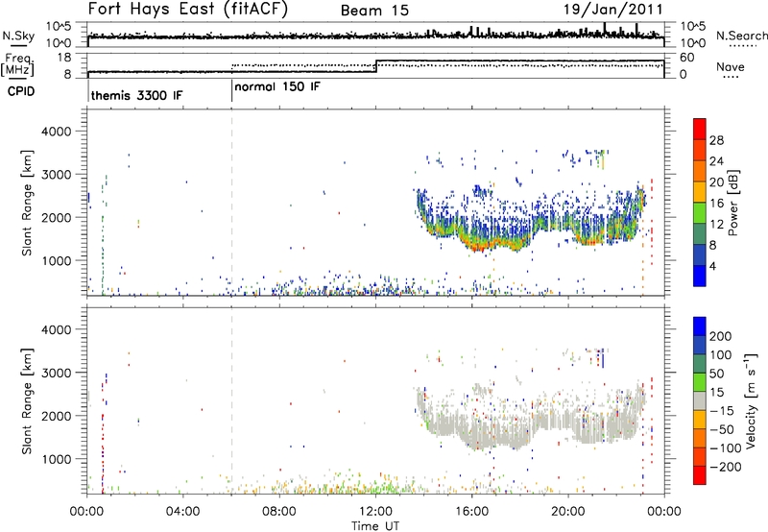The width and height of the screenshot is (768, 532).
Task: Click the red swatch below -200 velocity
Action: (x=700, y=475)
